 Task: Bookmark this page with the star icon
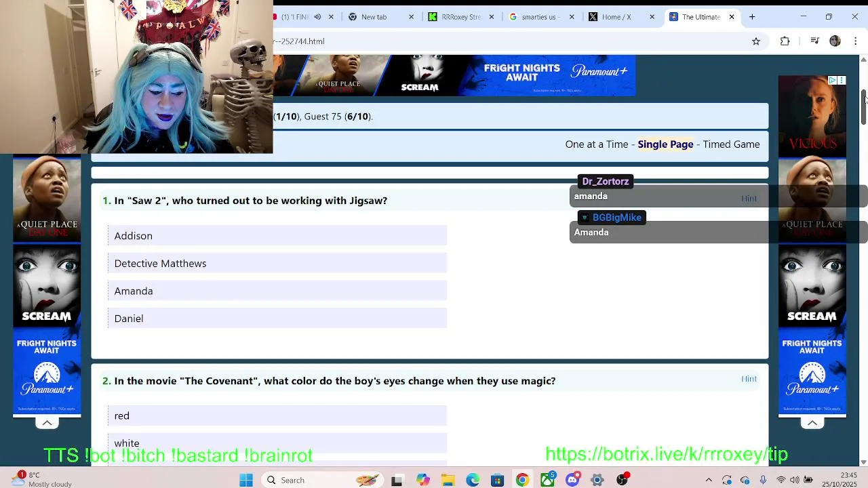point(756,41)
